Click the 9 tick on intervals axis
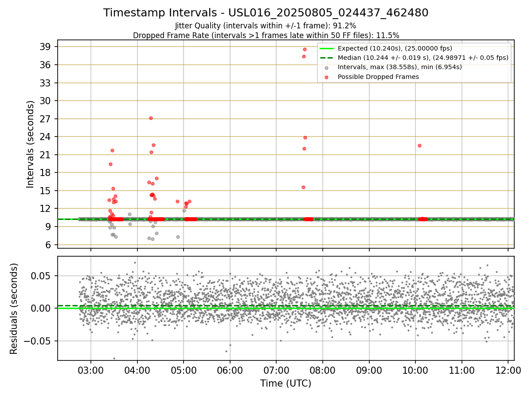 point(49,227)
